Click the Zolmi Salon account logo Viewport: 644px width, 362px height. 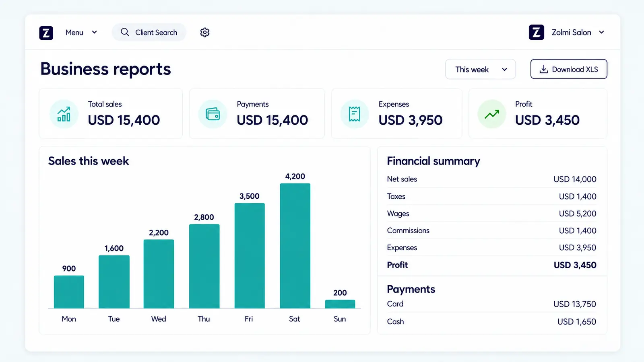pyautogui.click(x=537, y=33)
